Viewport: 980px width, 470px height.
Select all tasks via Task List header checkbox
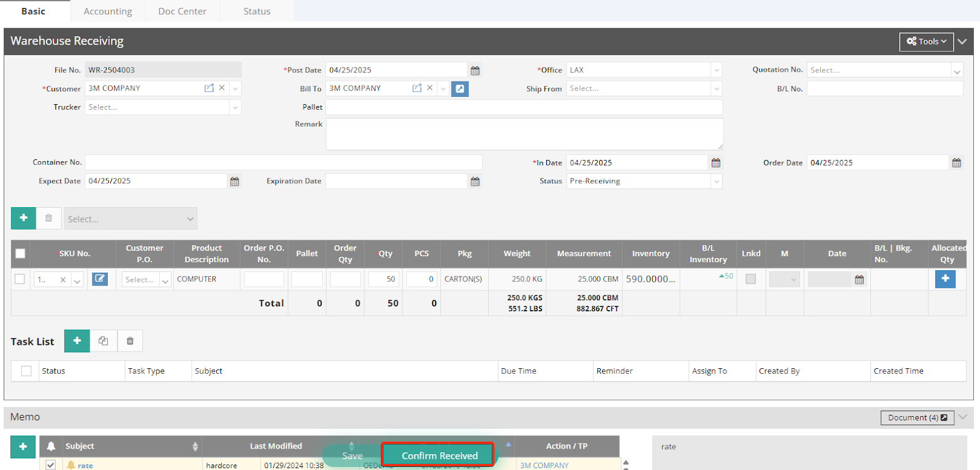tap(26, 371)
